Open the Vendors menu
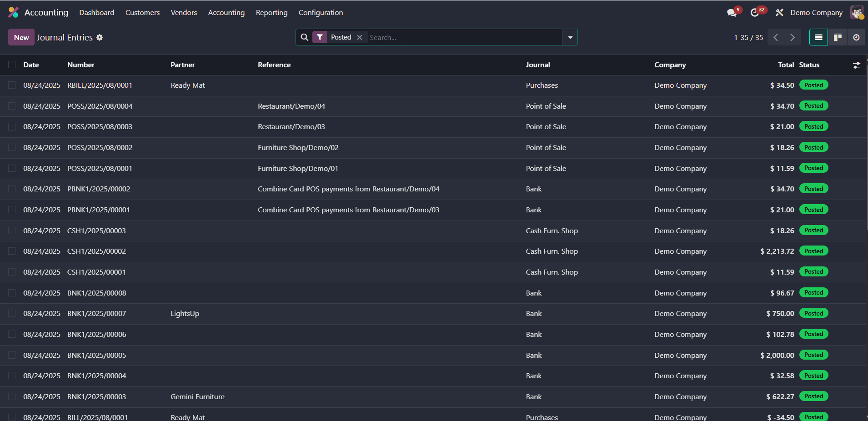Viewport: 868px width, 421px height. click(184, 13)
